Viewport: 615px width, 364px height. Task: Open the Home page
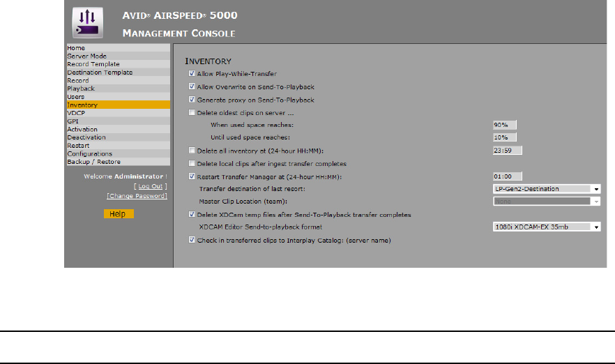pyautogui.click(x=119, y=48)
